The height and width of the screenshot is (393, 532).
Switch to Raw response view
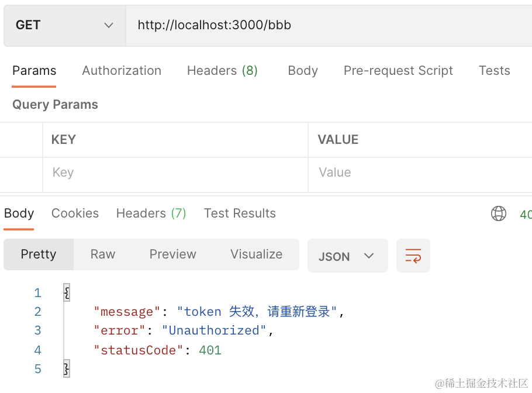point(103,254)
